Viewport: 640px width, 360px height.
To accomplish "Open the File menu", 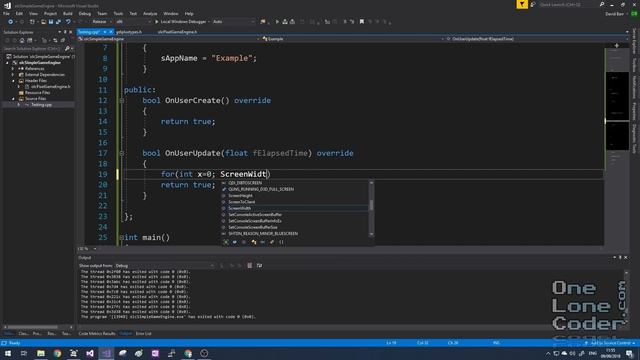I will 7,13.
